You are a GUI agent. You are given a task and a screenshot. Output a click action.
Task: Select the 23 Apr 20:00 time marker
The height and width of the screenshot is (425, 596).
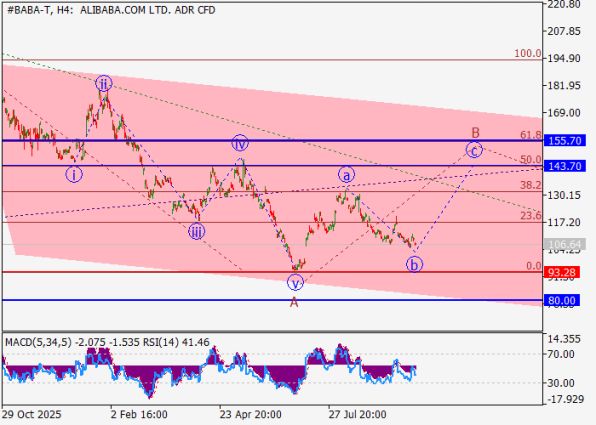(250, 414)
